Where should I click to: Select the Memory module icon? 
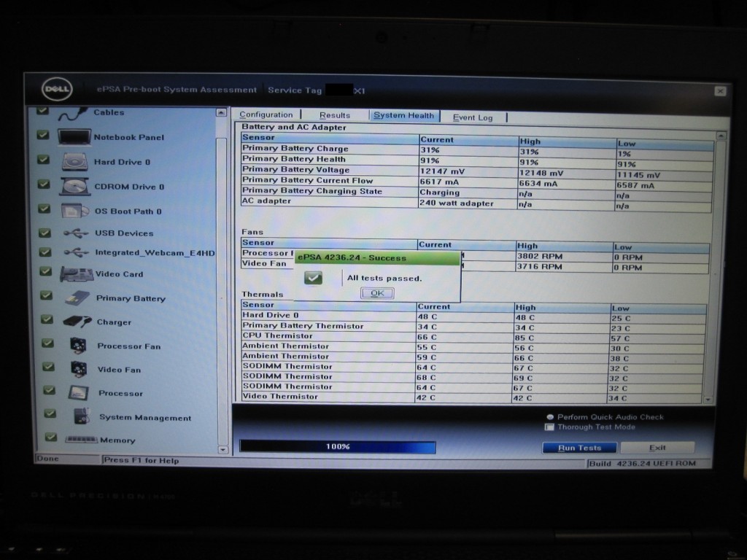click(82, 439)
